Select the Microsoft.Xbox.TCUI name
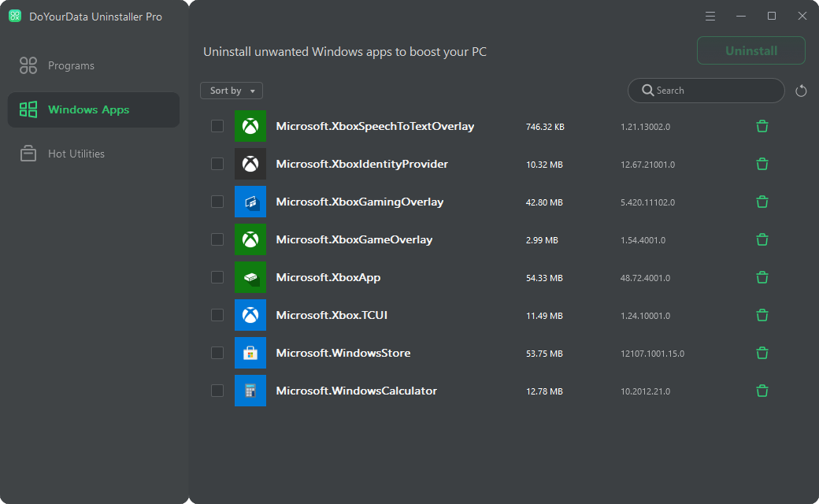Image resolution: width=819 pixels, height=504 pixels. [x=332, y=315]
